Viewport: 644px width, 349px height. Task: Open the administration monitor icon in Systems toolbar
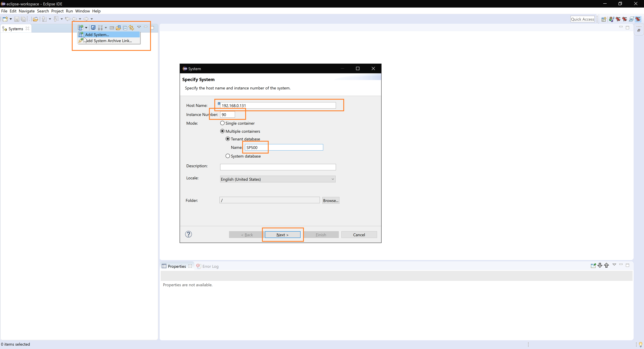[x=93, y=28]
